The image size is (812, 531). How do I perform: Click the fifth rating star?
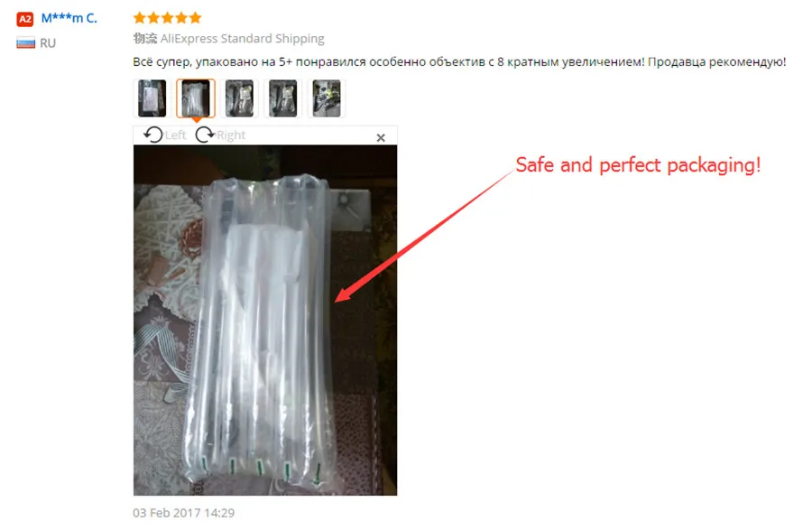pos(195,18)
